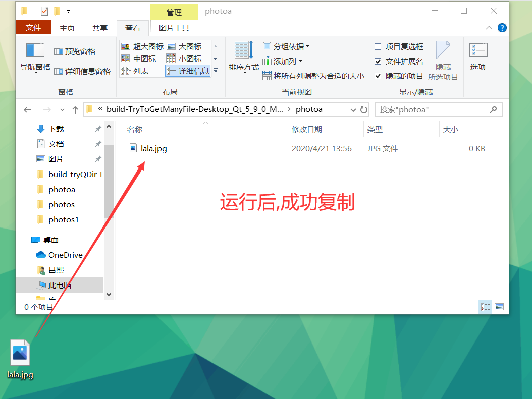Switch to the 主页 ribbon tab

(67, 28)
